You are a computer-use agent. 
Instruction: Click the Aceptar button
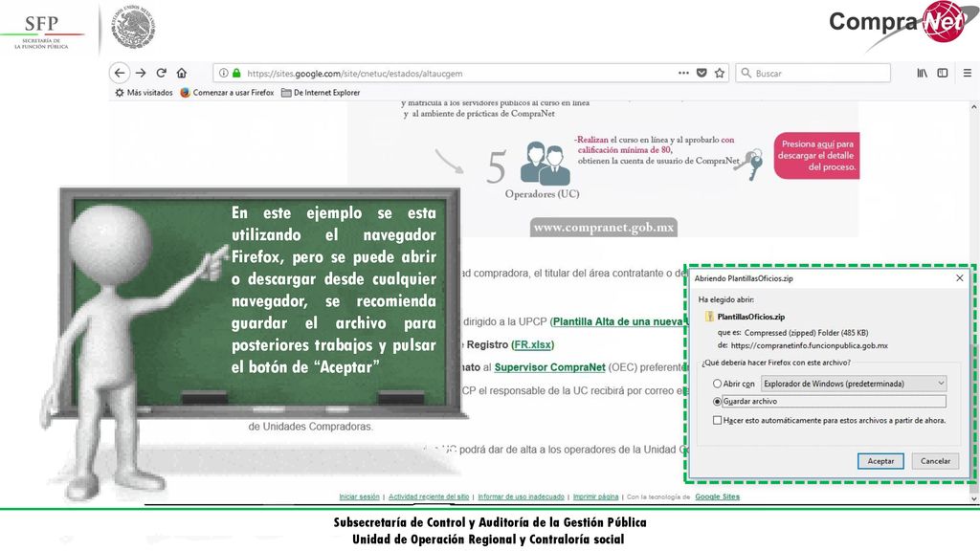tap(880, 461)
